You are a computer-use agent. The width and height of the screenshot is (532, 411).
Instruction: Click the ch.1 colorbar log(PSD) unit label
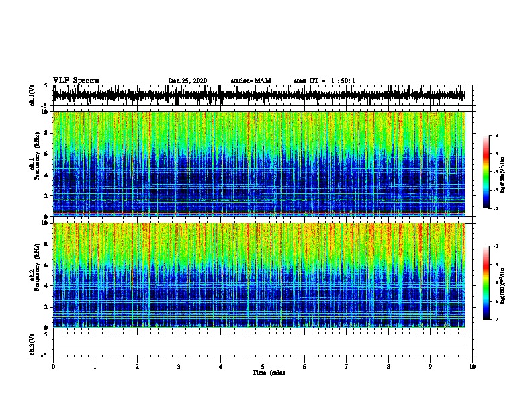click(x=502, y=175)
